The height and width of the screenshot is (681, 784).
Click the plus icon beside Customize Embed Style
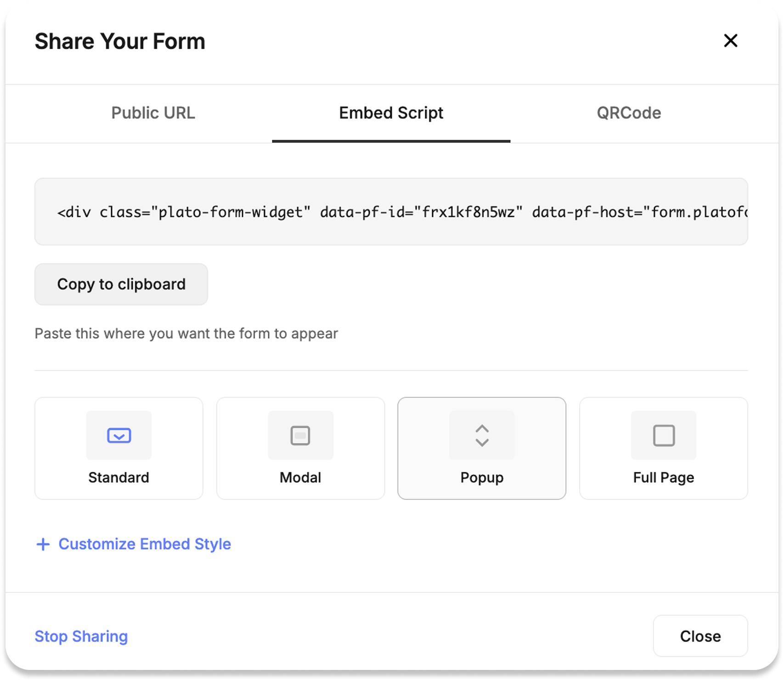[43, 544]
